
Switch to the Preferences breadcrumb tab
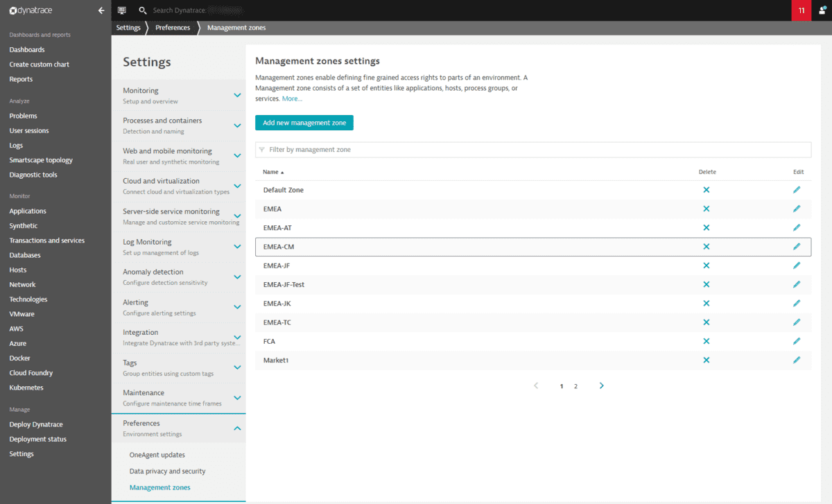173,27
